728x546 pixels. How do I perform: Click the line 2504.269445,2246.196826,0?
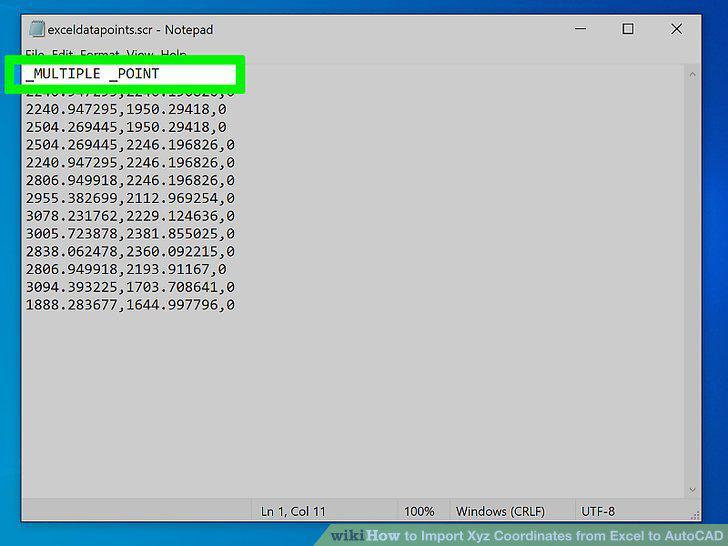point(130,145)
